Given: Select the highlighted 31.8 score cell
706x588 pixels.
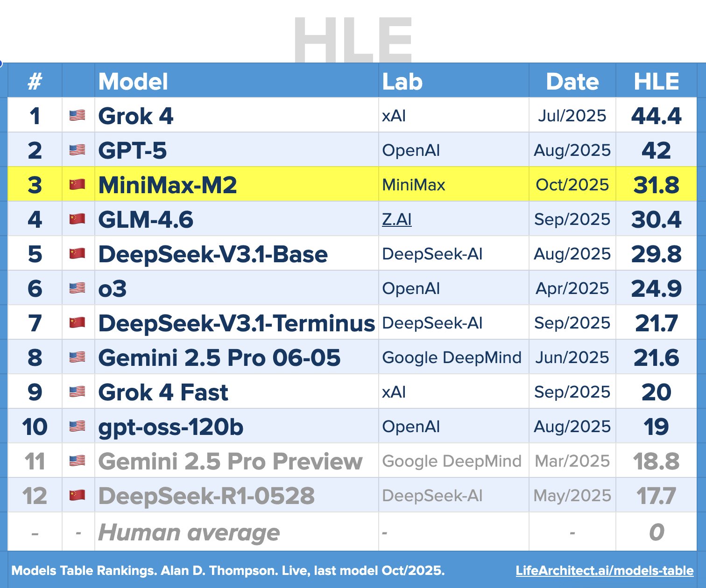Looking at the screenshot, I should [656, 185].
